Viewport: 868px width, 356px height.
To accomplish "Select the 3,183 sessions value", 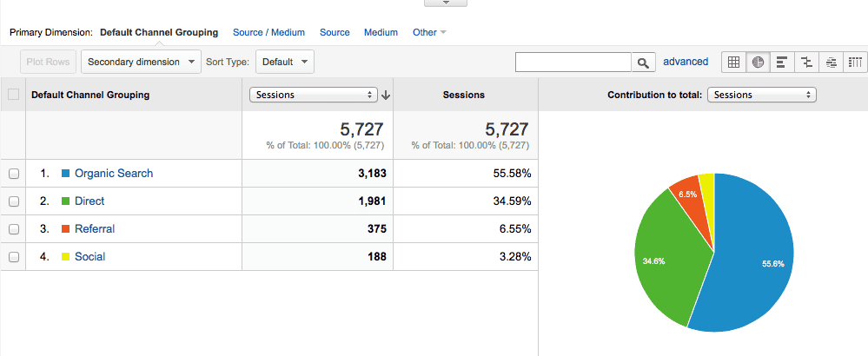I will [x=372, y=174].
